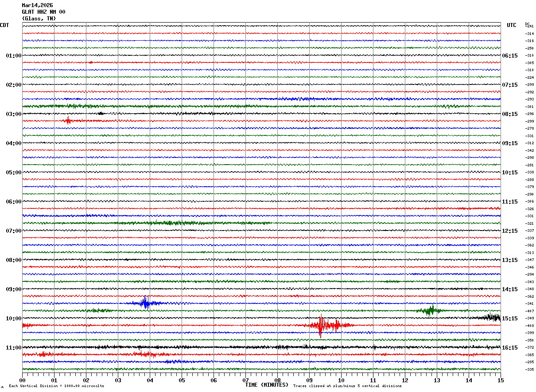Click the location text "(Glass, TN)"
This screenshot has height=392, width=536.
[x=39, y=19]
